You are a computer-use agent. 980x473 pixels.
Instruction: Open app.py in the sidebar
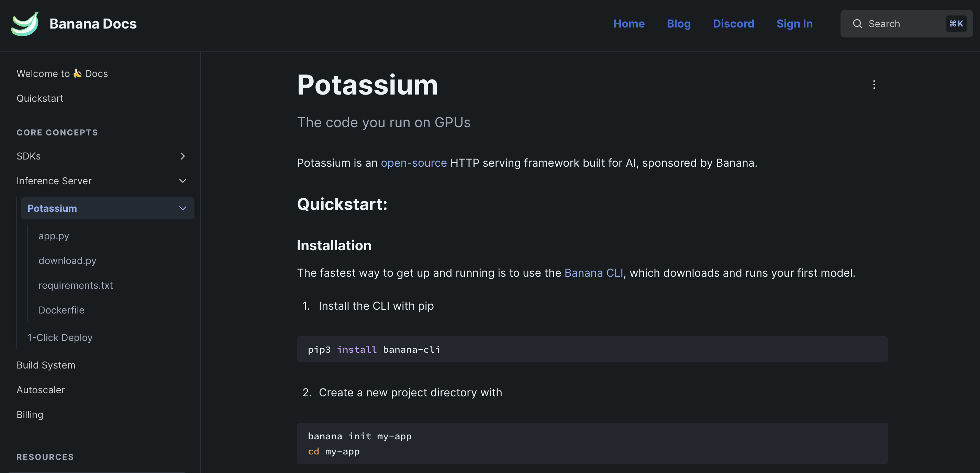[54, 236]
